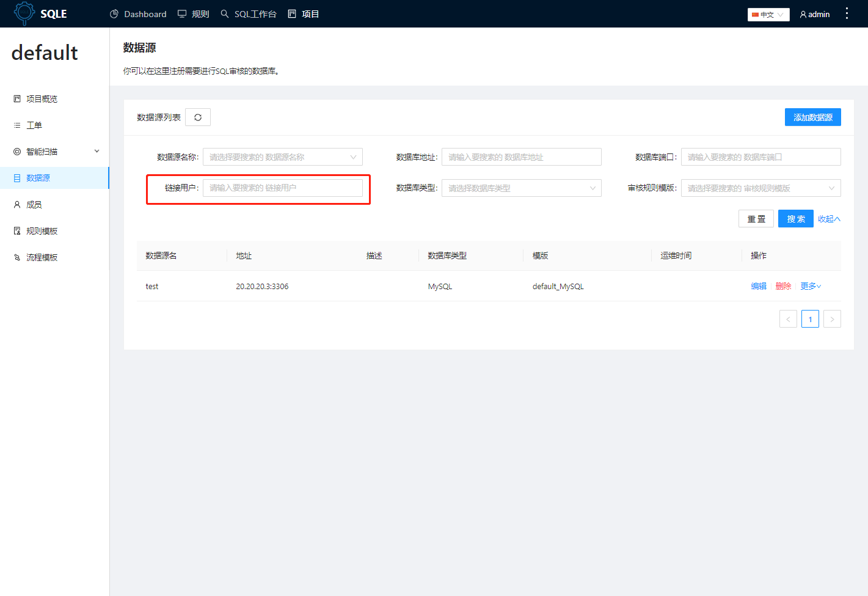
Task: Collapse the search area via 收起 link
Action: [829, 218]
